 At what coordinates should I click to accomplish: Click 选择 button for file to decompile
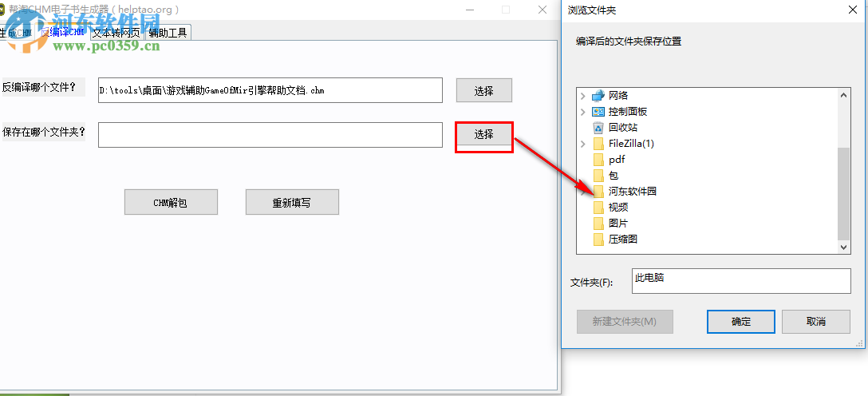point(483,91)
